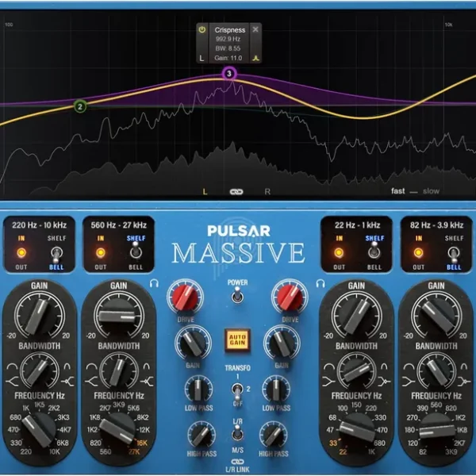Flip Shelf/Bell switch of 22 Hz - 1 kHz band
Screen dimensions: 476x476
click(374, 251)
